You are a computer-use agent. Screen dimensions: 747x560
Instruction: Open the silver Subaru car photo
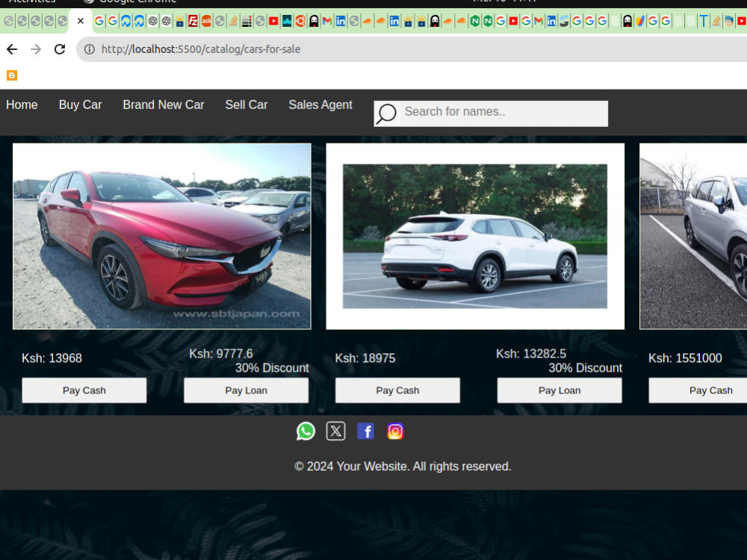[x=694, y=236]
